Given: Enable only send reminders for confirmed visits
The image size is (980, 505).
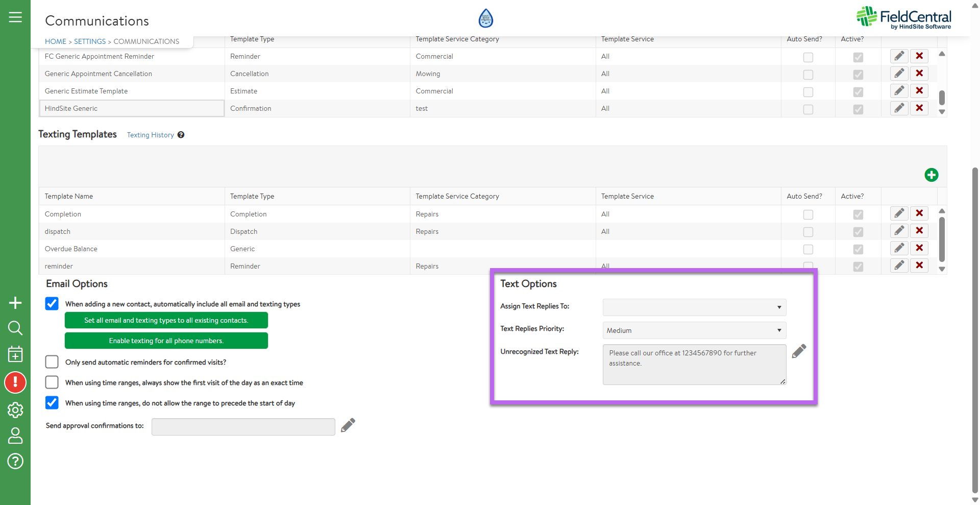Looking at the screenshot, I should (52, 362).
